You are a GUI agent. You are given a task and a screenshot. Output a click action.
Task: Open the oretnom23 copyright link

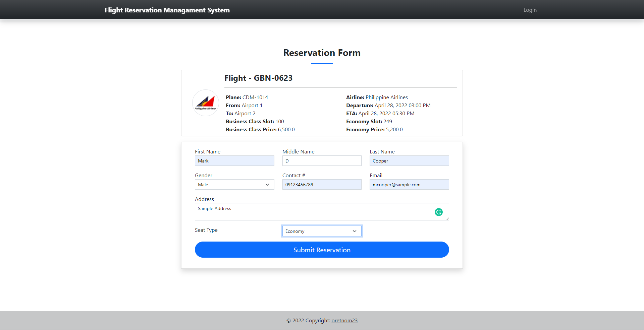click(x=344, y=321)
